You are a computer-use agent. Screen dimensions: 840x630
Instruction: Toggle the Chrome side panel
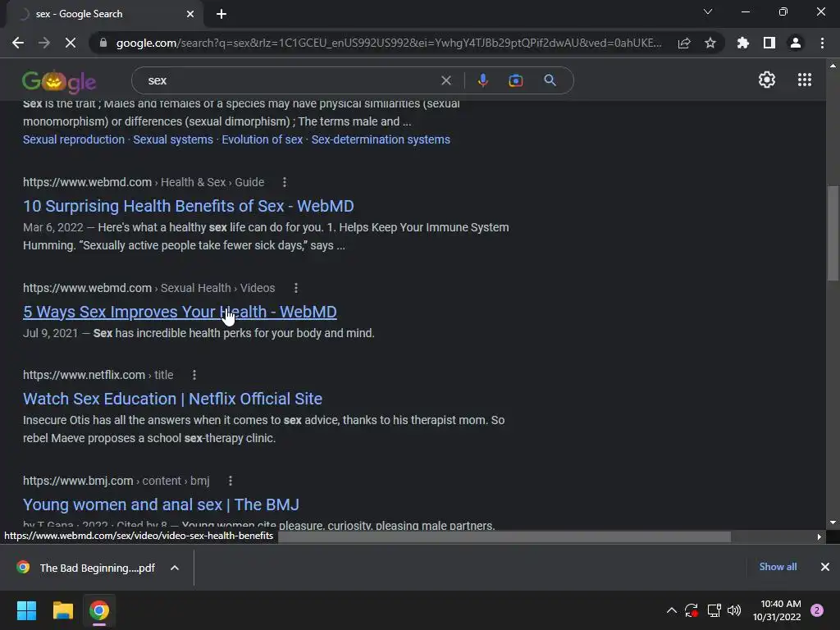(769, 43)
